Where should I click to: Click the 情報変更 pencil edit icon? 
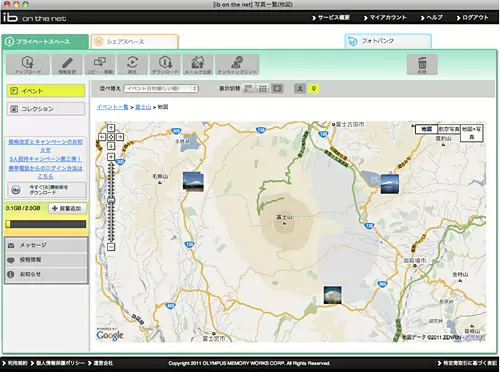(67, 65)
